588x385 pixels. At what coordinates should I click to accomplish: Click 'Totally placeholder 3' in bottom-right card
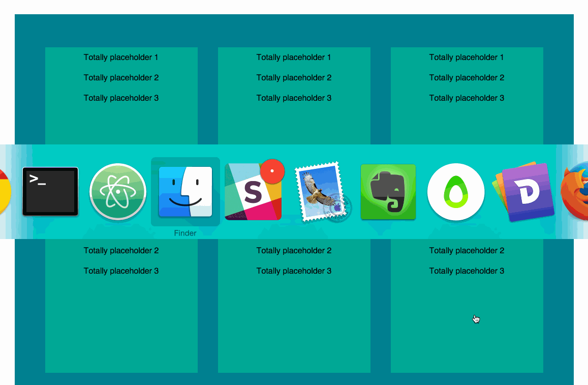click(x=467, y=271)
